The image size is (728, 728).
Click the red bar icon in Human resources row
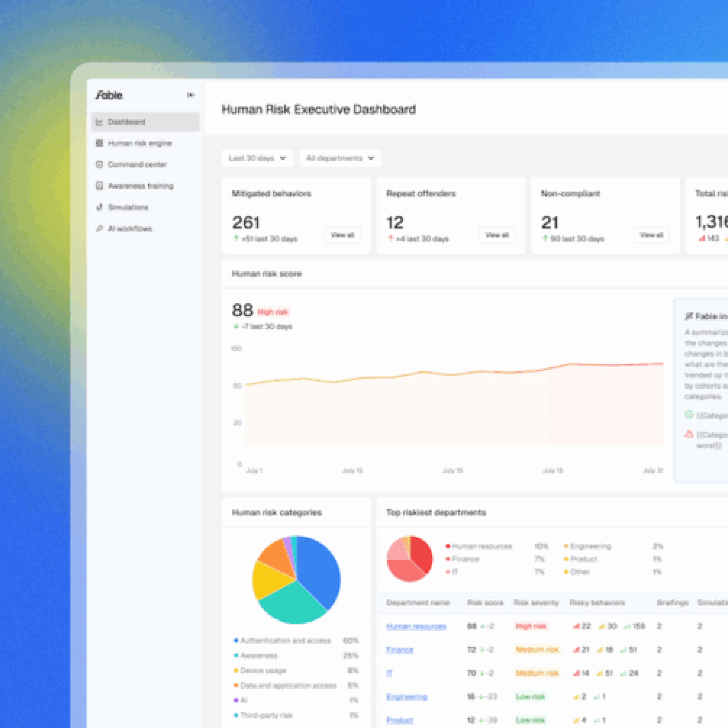(576, 626)
